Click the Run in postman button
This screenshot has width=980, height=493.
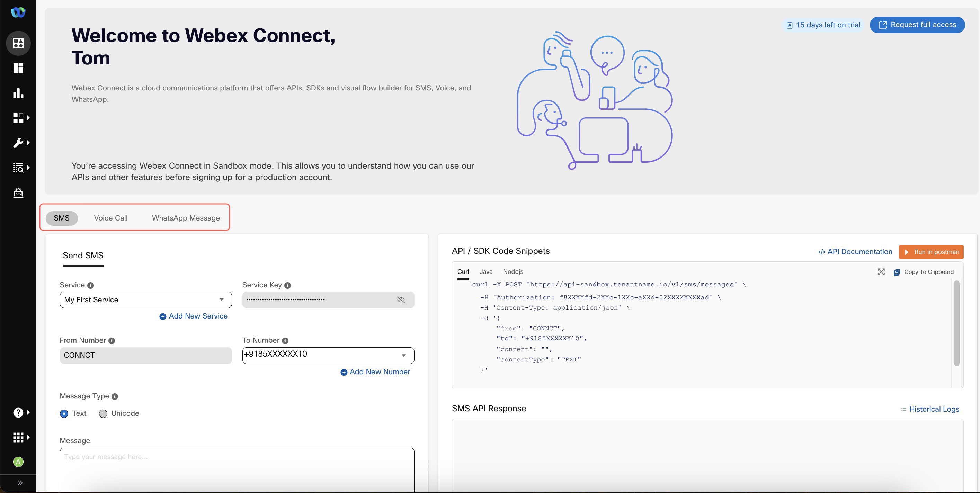tap(931, 252)
